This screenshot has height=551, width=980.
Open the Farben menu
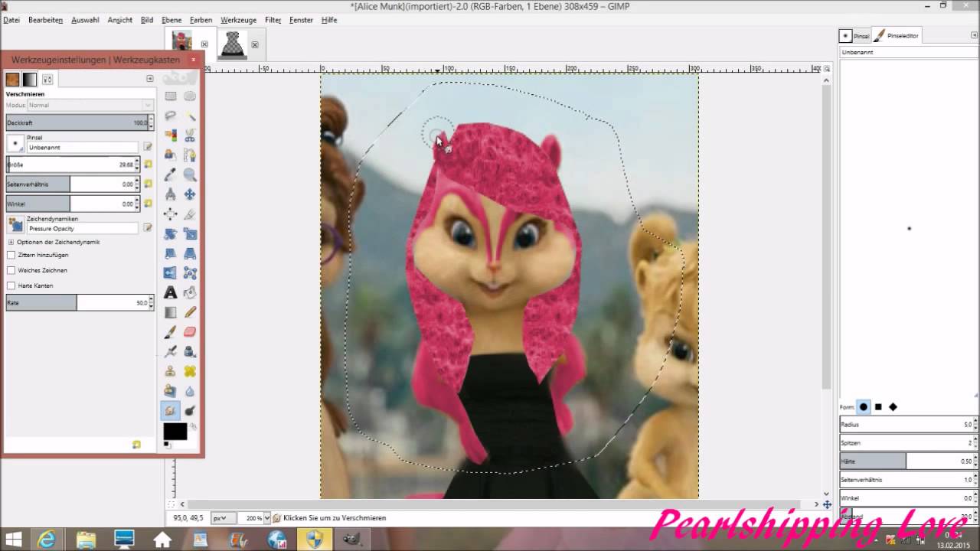click(201, 20)
